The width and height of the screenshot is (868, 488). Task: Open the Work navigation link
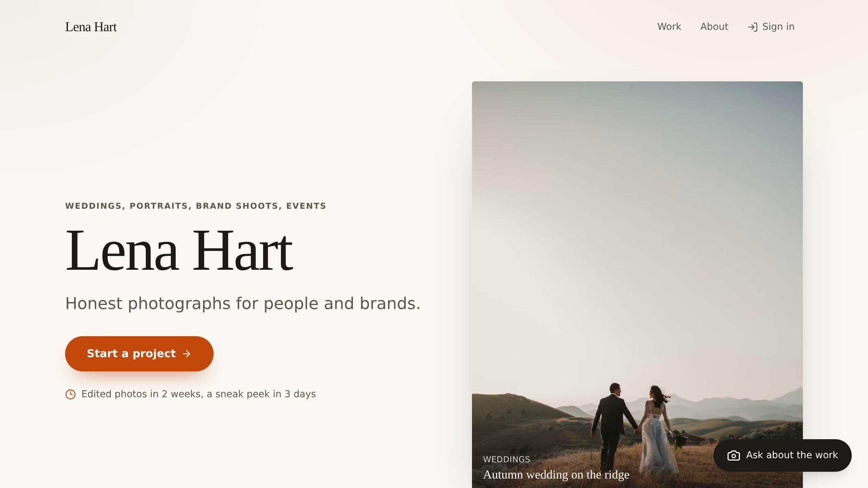[x=669, y=27]
